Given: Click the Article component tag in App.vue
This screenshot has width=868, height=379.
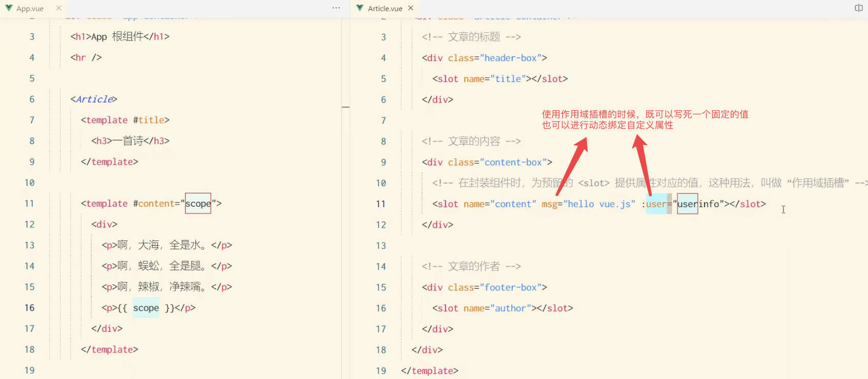Looking at the screenshot, I should [94, 99].
